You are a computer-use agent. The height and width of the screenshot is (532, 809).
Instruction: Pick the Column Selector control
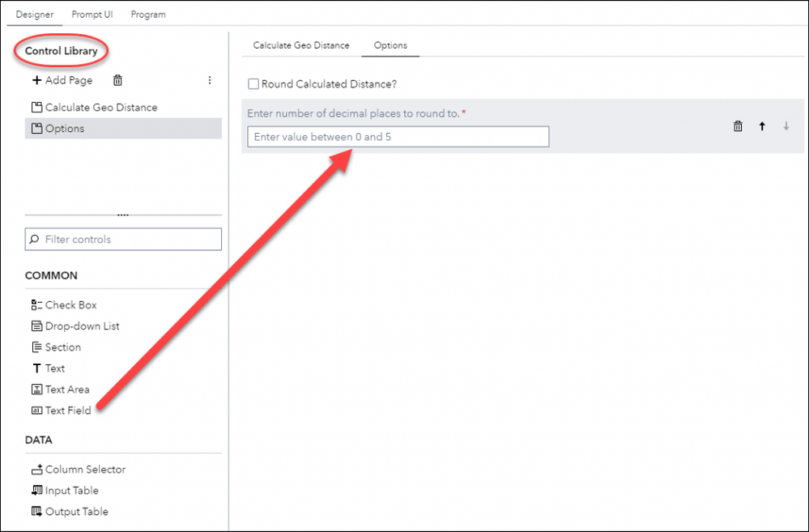tap(79, 470)
